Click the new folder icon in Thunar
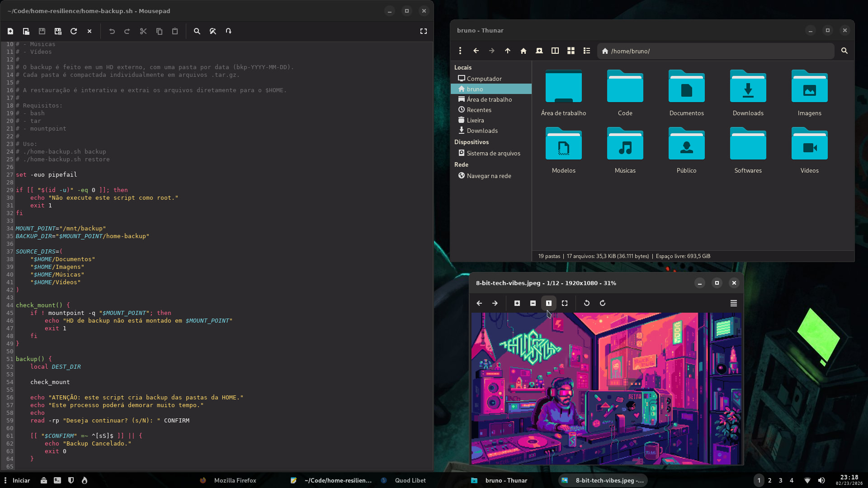 539,51
